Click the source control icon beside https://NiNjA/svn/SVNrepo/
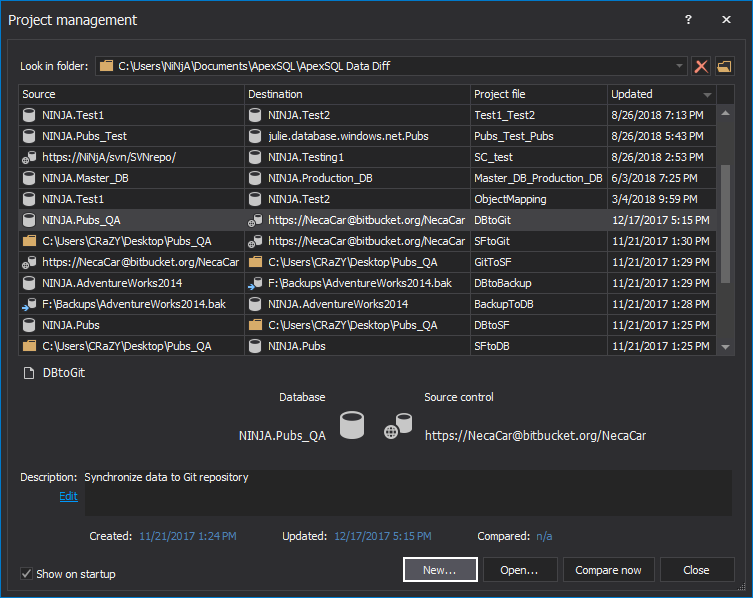753x598 pixels. pos(29,157)
